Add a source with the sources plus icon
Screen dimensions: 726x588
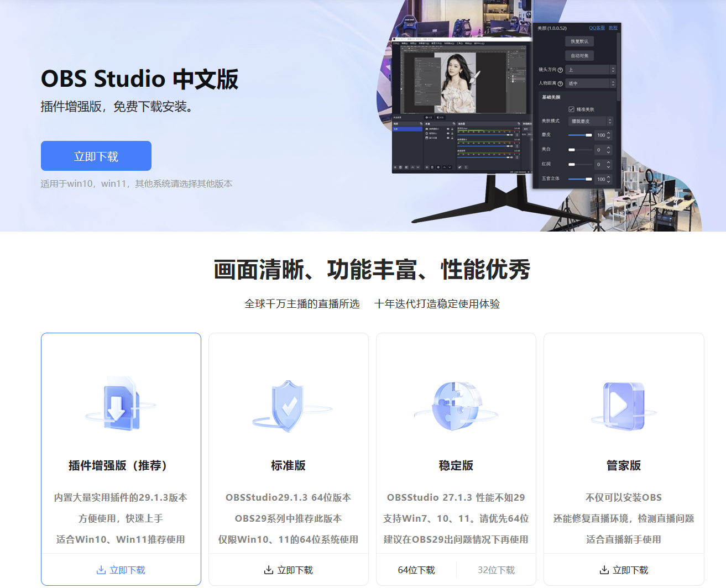click(426, 167)
